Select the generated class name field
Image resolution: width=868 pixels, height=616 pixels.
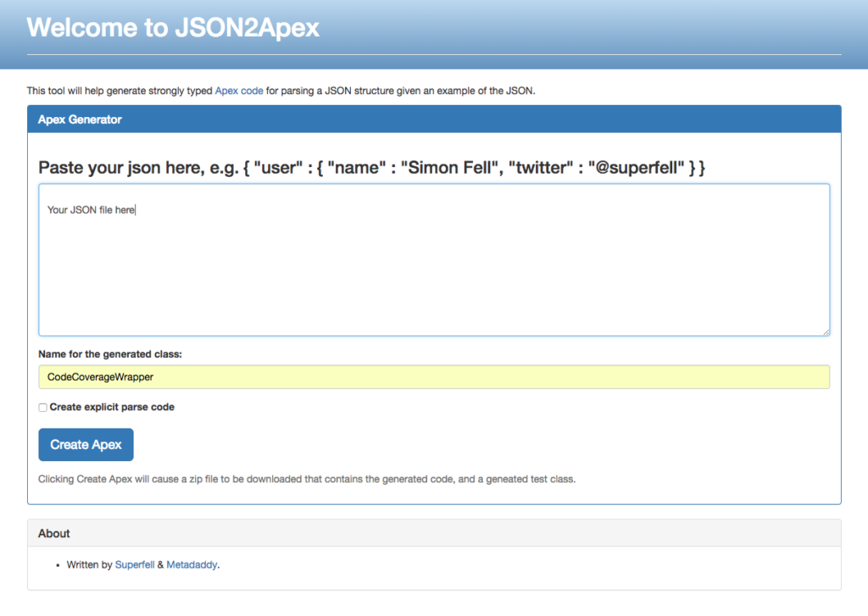pyautogui.click(x=434, y=377)
